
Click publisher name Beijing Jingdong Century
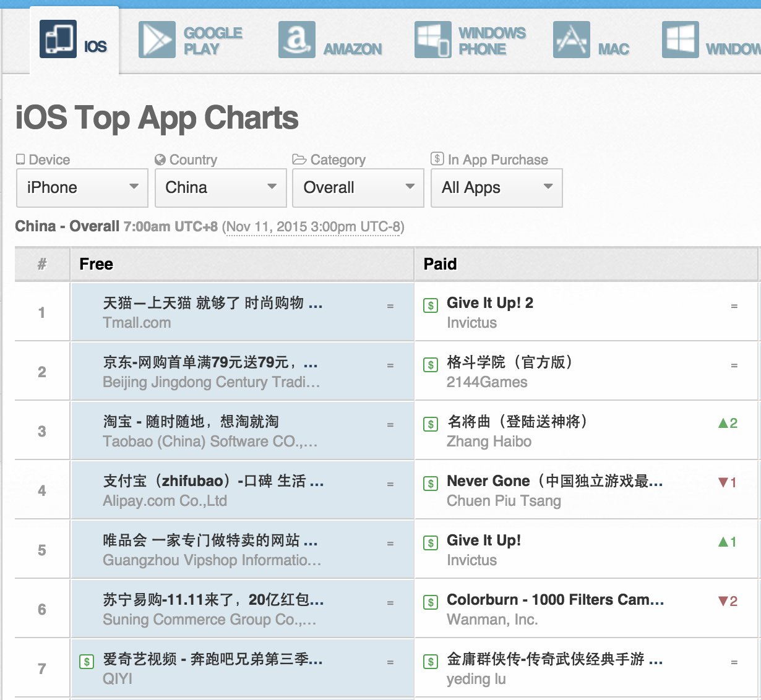coord(211,382)
